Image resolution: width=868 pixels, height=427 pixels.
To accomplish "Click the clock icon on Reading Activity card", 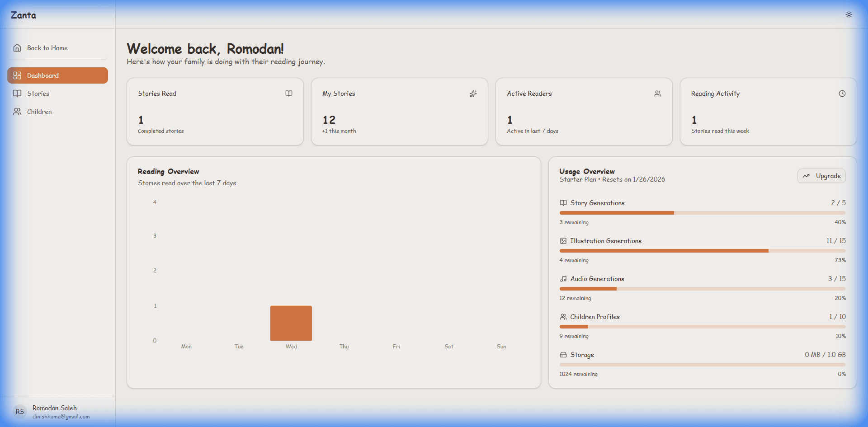I will pos(842,94).
